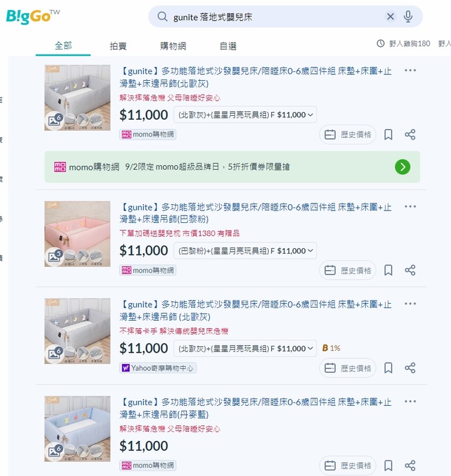View 歷史價格 for 丹麥藍 item
Viewport: 451px width, 476px height.
[348, 465]
